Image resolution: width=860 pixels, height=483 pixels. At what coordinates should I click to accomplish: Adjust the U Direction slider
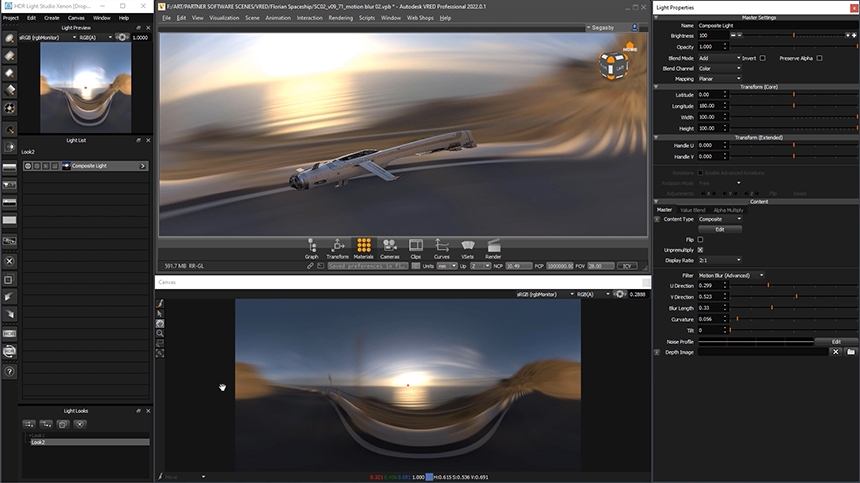[x=794, y=286]
